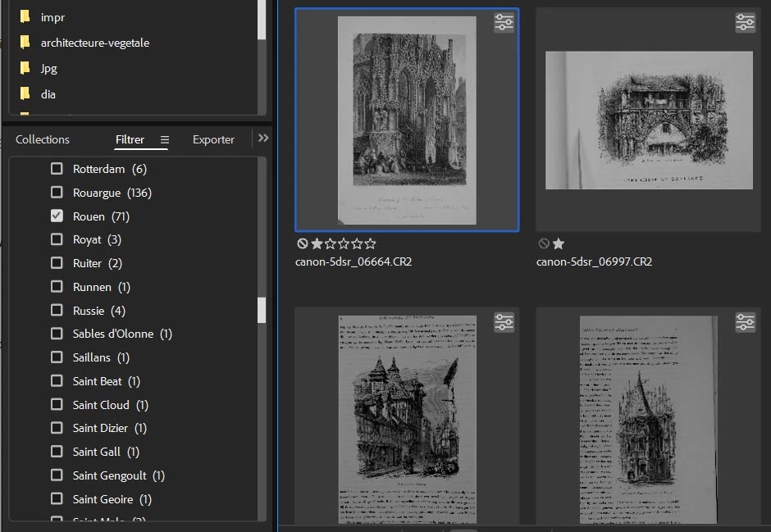Image resolution: width=771 pixels, height=532 pixels.
Task: Open Camera Raw settings badge on canon-5dsr_06664.CR2
Action: pos(504,23)
